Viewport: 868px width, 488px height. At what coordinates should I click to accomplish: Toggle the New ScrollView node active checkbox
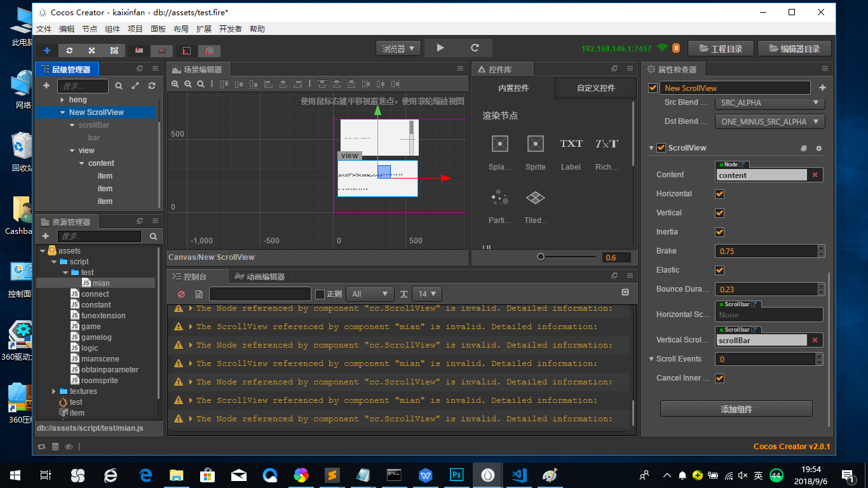pos(653,88)
